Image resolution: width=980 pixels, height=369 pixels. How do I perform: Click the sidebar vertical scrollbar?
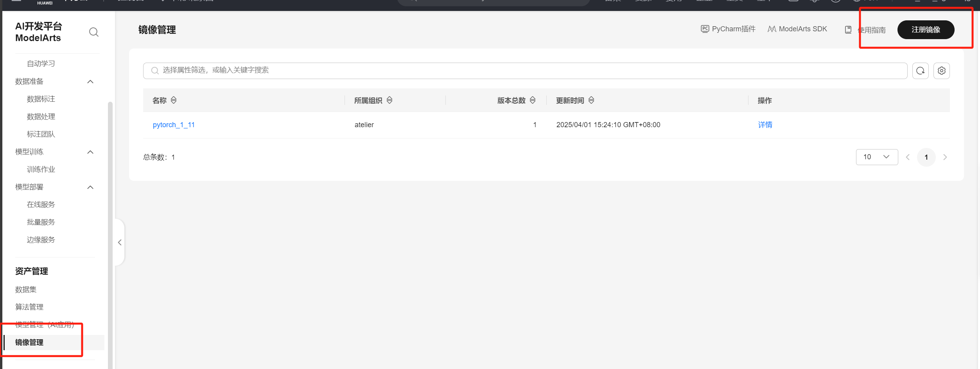(x=110, y=235)
